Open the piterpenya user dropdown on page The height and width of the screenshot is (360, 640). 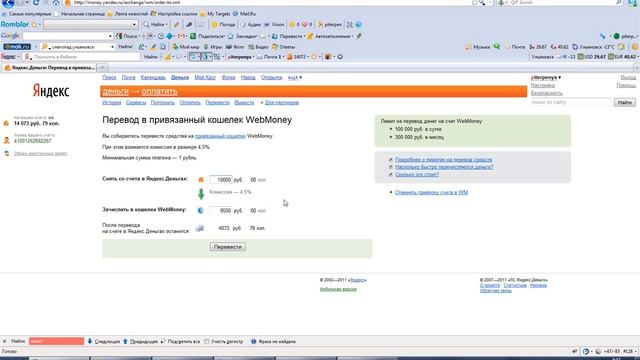(546, 77)
